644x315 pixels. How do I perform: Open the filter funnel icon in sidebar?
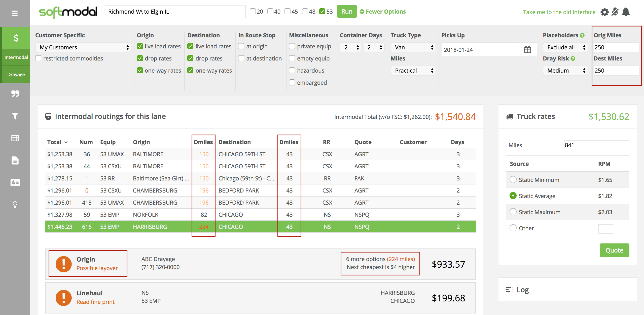pos(15,116)
